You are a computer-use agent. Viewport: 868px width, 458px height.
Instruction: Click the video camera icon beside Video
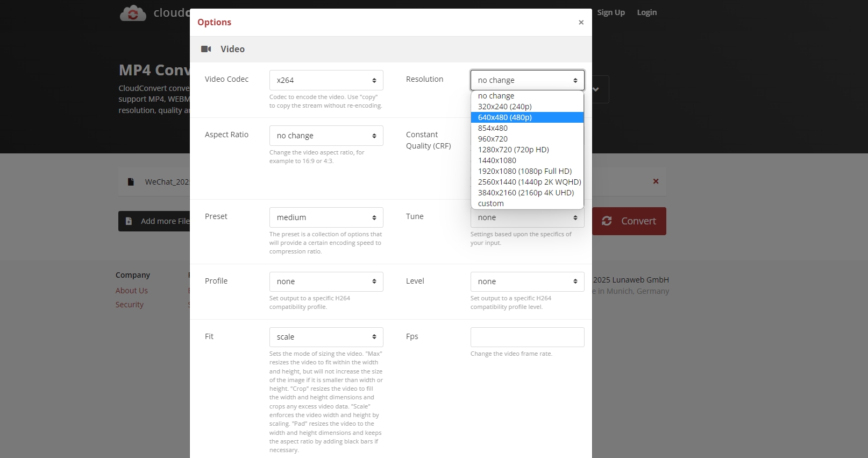pos(206,49)
